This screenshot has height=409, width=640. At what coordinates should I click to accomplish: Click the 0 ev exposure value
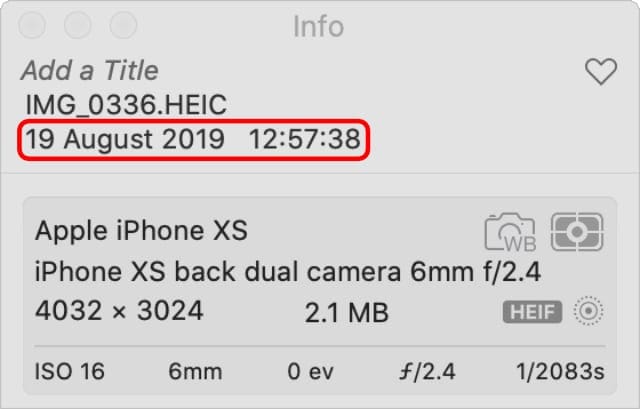[x=310, y=372]
